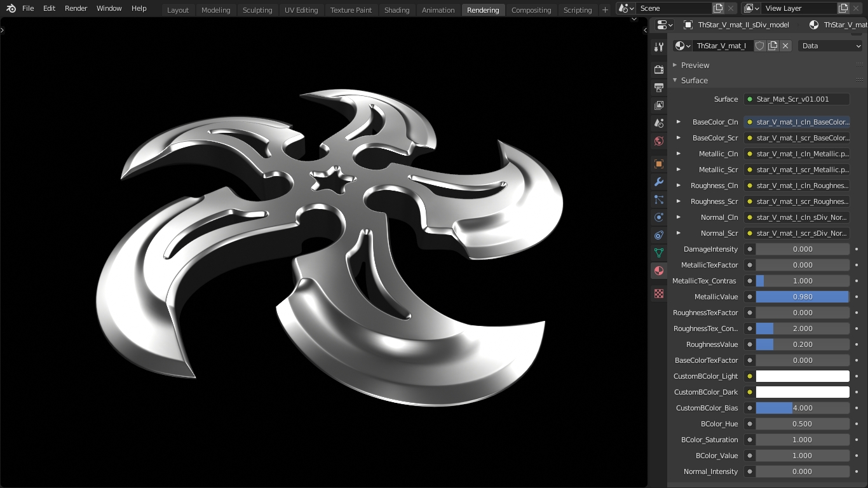Open the Output properties tab icon

(x=659, y=87)
